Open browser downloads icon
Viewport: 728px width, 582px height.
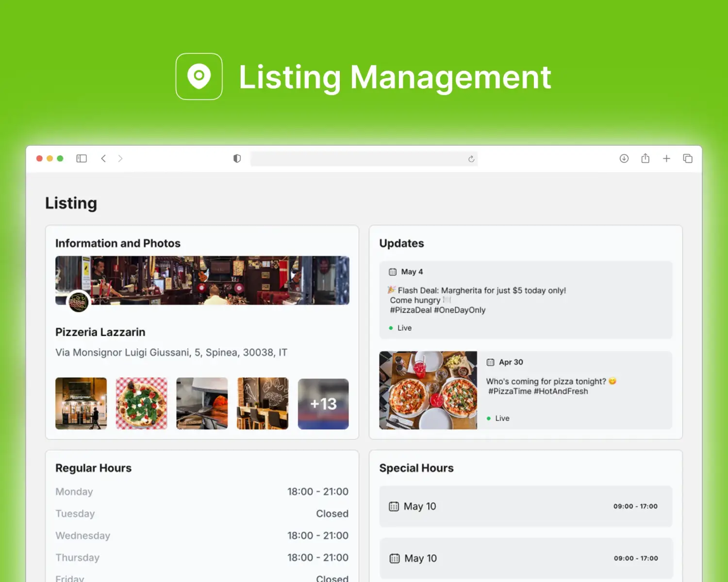click(x=624, y=159)
